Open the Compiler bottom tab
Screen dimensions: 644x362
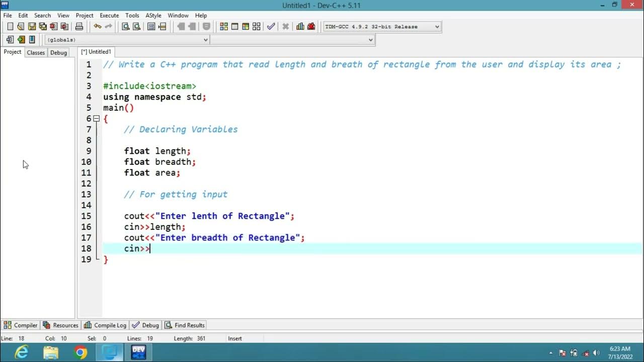21,325
